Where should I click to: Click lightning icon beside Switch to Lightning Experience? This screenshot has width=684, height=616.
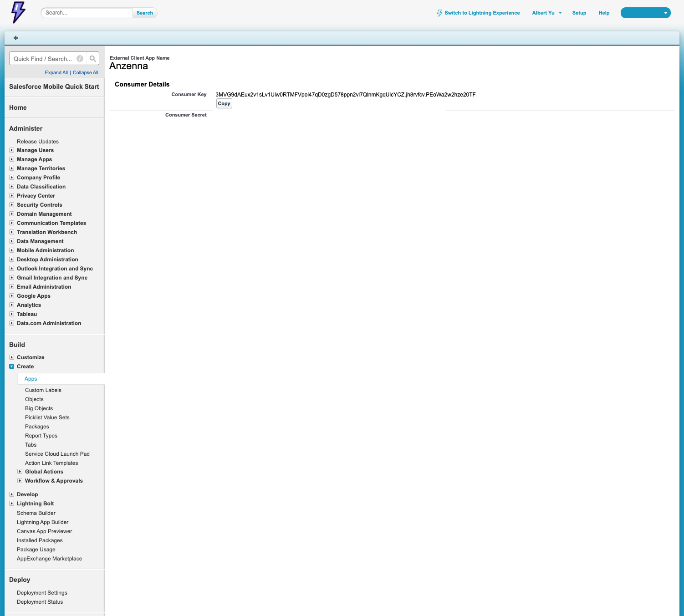(439, 13)
